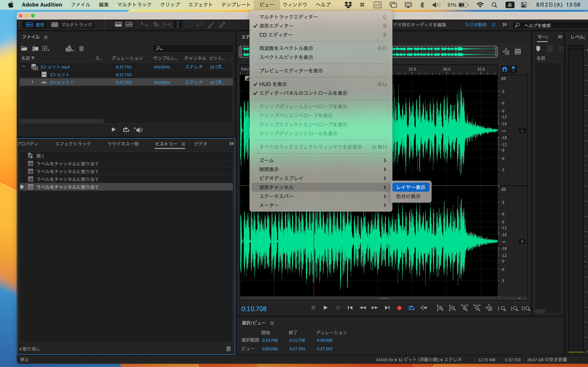Click the Open file folder icon
588x367 pixels.
coord(24,49)
